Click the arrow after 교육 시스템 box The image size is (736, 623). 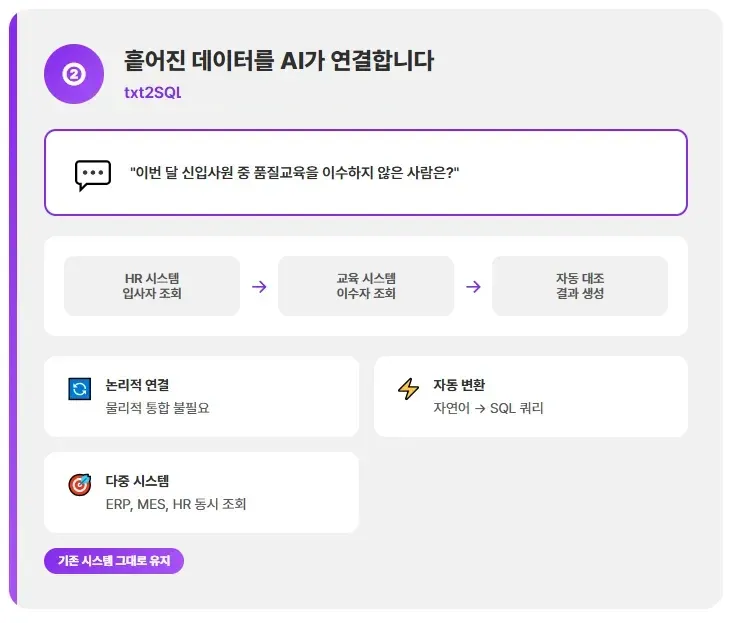tap(473, 286)
